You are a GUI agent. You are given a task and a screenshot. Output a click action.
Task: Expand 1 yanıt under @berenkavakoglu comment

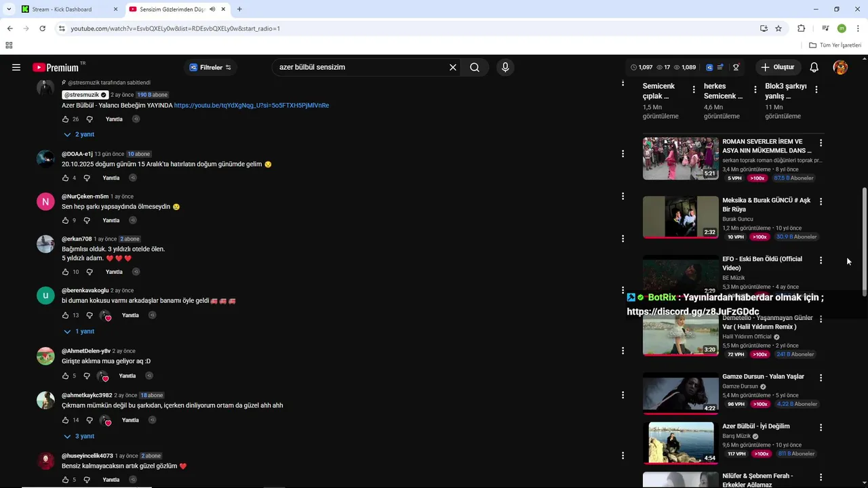(79, 331)
